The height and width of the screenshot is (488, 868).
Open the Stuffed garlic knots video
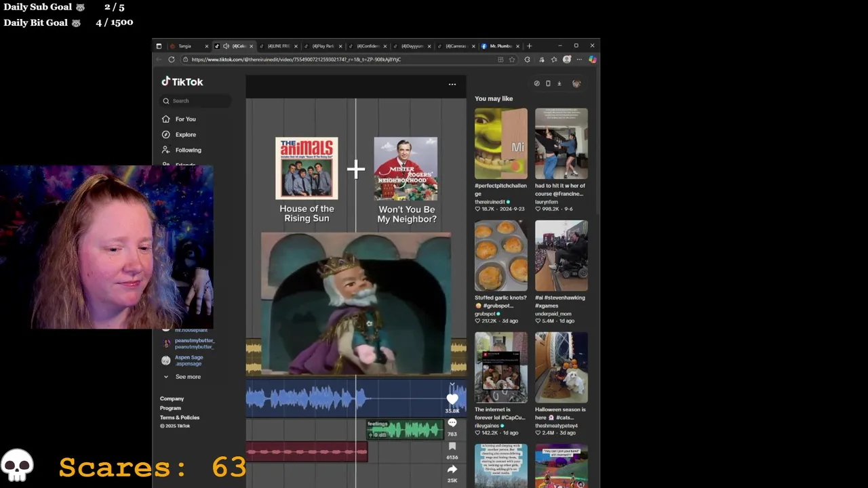500,256
